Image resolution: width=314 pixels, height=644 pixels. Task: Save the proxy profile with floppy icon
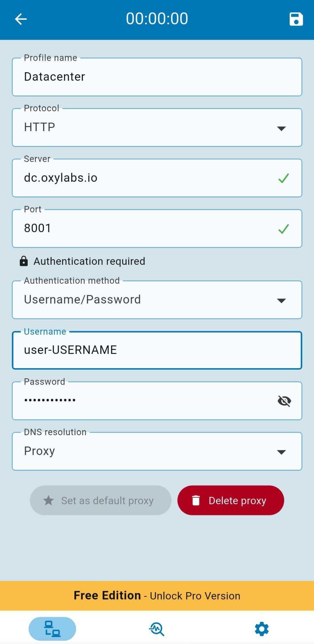(296, 19)
